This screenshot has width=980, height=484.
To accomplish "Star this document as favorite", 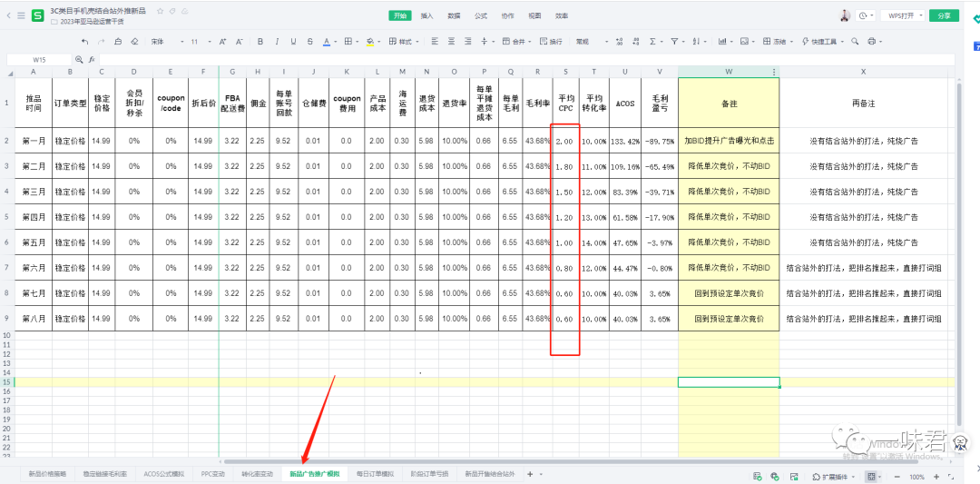I will coord(161,11).
